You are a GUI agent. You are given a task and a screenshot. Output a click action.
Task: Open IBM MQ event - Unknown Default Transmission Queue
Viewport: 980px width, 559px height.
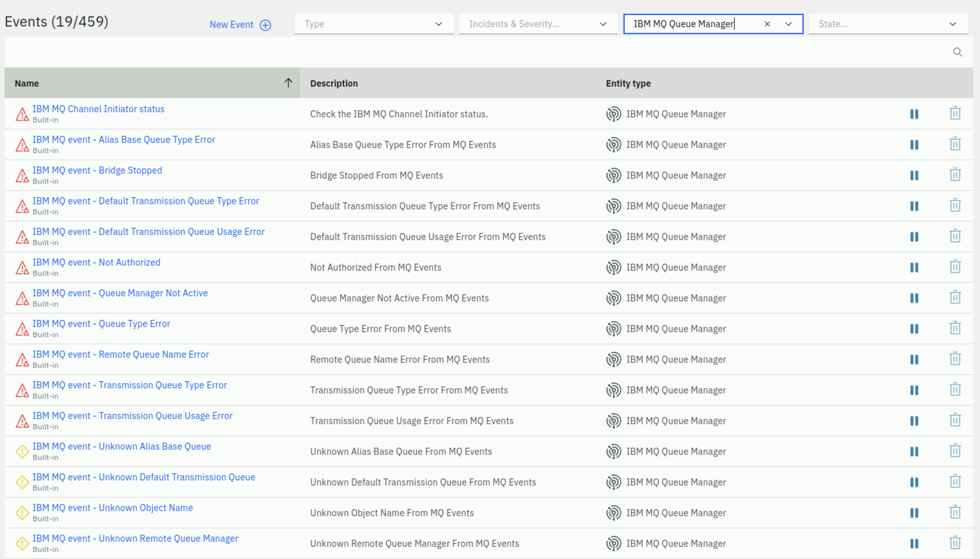pyautogui.click(x=144, y=477)
